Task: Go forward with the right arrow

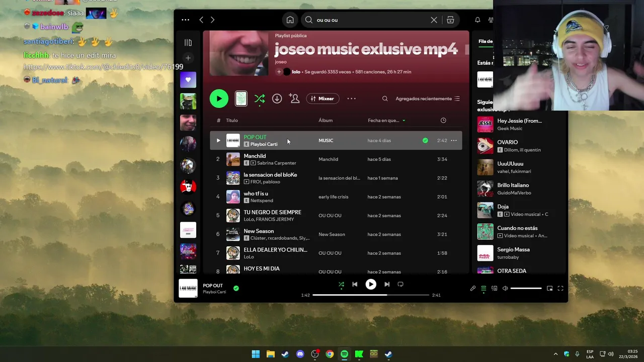Action: click(x=212, y=20)
